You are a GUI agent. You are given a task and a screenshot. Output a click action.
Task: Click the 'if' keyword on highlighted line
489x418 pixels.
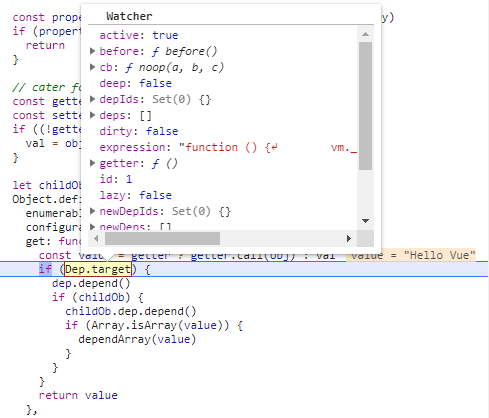(45, 269)
